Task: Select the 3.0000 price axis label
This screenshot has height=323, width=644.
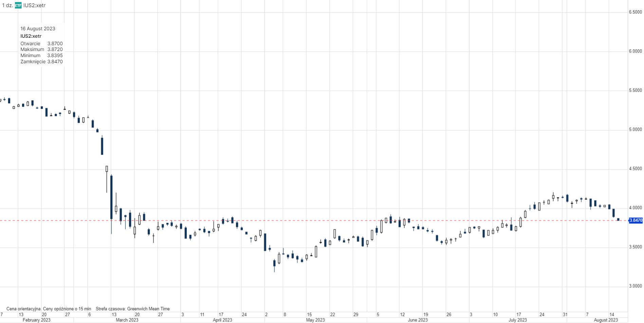Action: point(635,286)
